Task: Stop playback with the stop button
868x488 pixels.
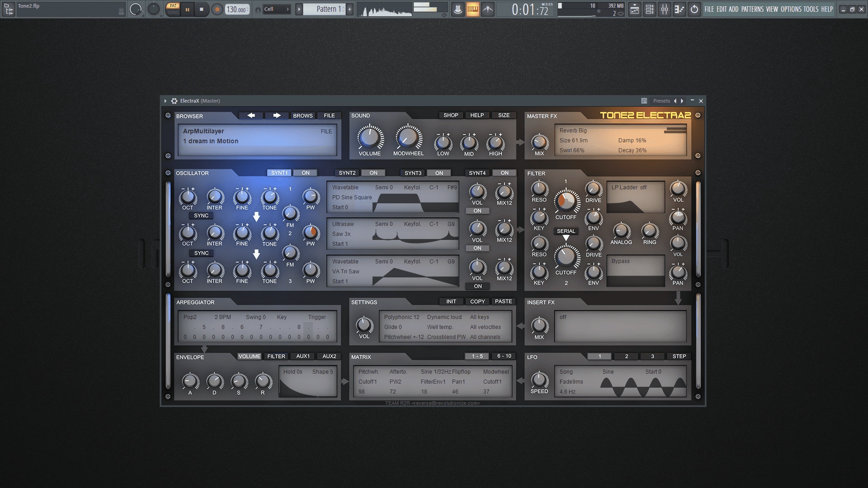Action: tap(202, 9)
